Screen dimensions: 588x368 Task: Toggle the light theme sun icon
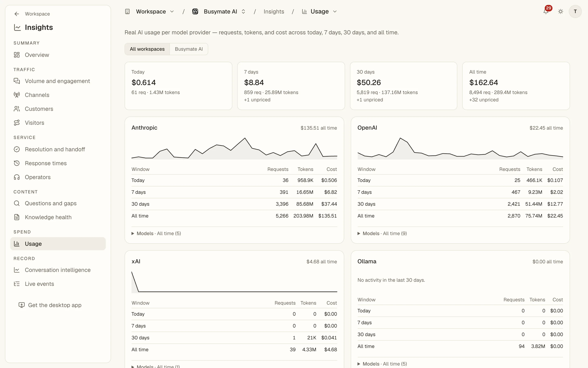coord(561,11)
